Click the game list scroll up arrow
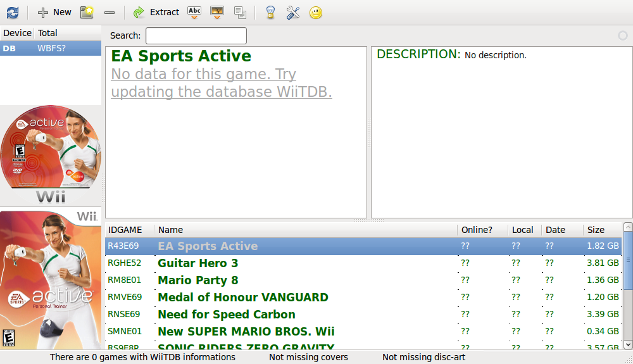Screen dimensions: 633x364 click(x=628, y=227)
